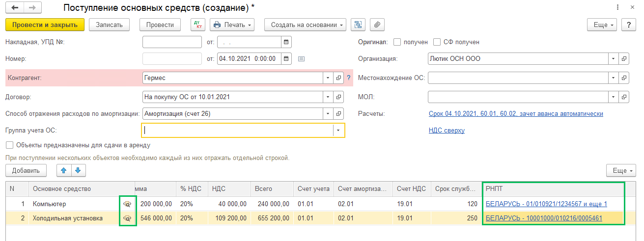Open calendar for Номер date field
This screenshot has width=644, height=241.
[x=286, y=58]
